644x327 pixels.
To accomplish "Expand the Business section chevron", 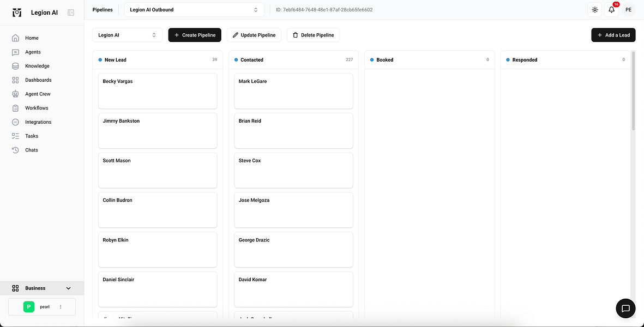I will [68, 288].
